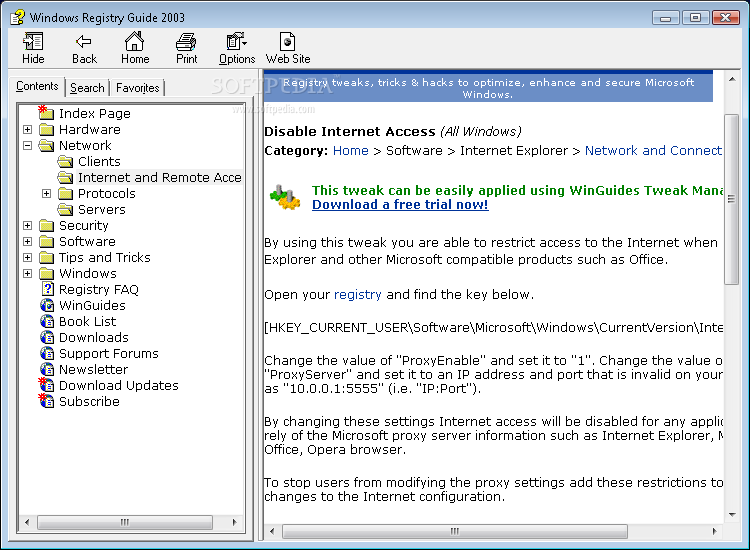Click the content pane scroll right arrow
Image resolution: width=750 pixels, height=550 pixels.
tap(714, 531)
